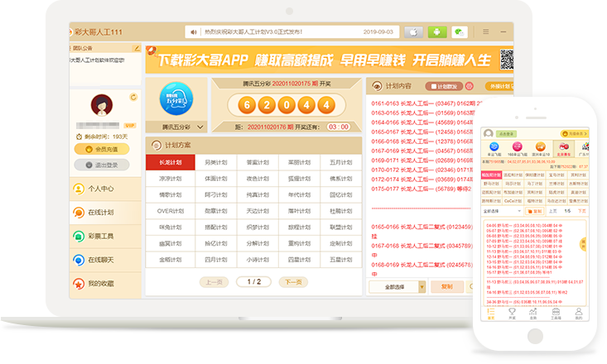Open 在线聊天 in sidebar
Viewport: 607px width, 364px height.
click(x=105, y=260)
